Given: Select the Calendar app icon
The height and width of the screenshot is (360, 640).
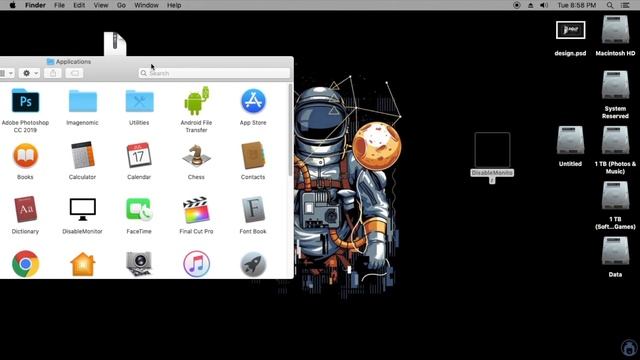Looking at the screenshot, I should [139, 155].
